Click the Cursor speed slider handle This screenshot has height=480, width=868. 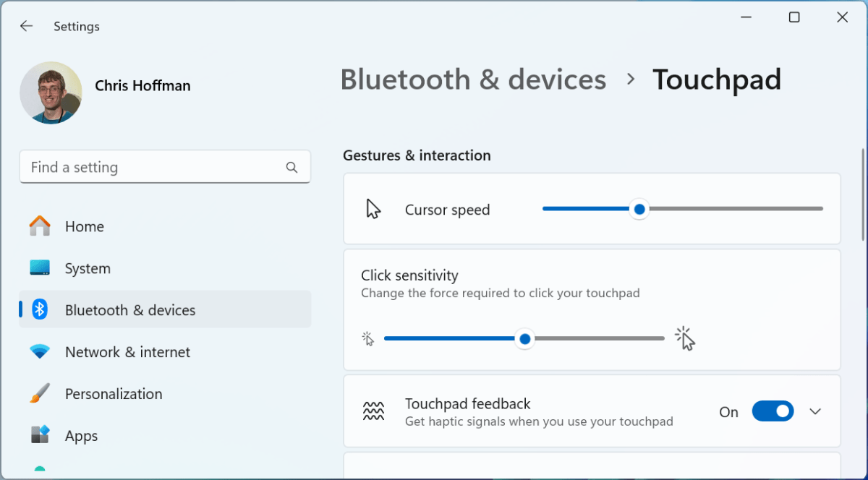pos(639,209)
